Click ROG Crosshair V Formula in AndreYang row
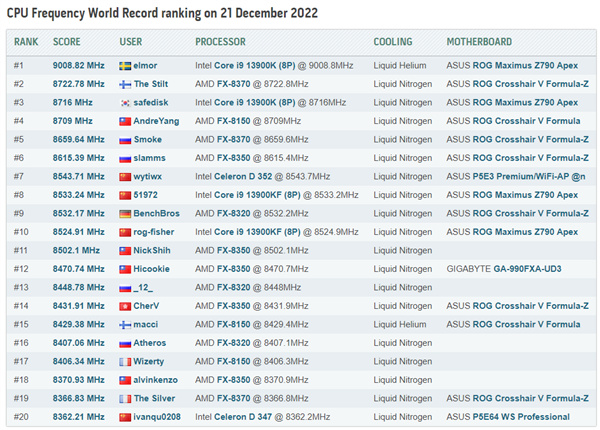Image resolution: width=600 pixels, height=430 pixels. [x=527, y=121]
